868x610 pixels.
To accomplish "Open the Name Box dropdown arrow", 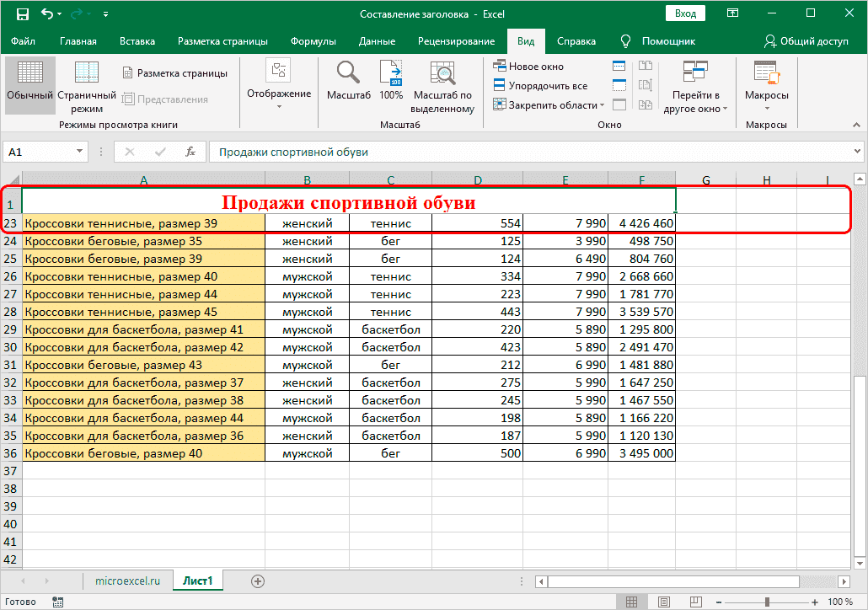I will [78, 152].
